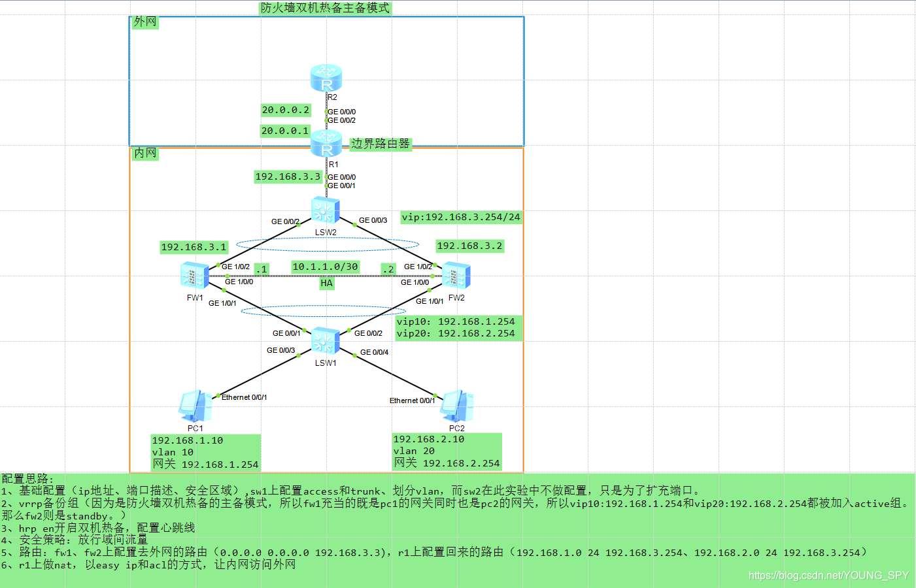The width and height of the screenshot is (916, 588).
Task: Click the 192.168.1.10 address under PC1
Action: pos(188,440)
